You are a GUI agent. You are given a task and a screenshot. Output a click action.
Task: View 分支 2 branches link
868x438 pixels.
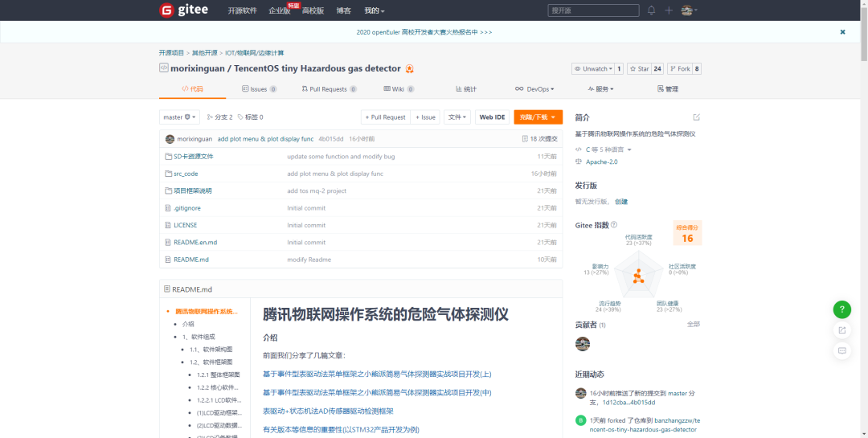(219, 117)
